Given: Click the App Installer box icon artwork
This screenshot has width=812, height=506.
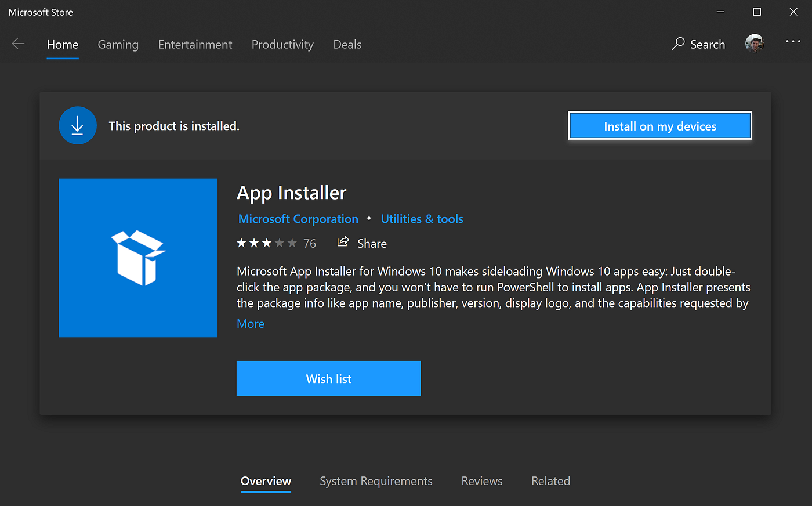Looking at the screenshot, I should 138,258.
